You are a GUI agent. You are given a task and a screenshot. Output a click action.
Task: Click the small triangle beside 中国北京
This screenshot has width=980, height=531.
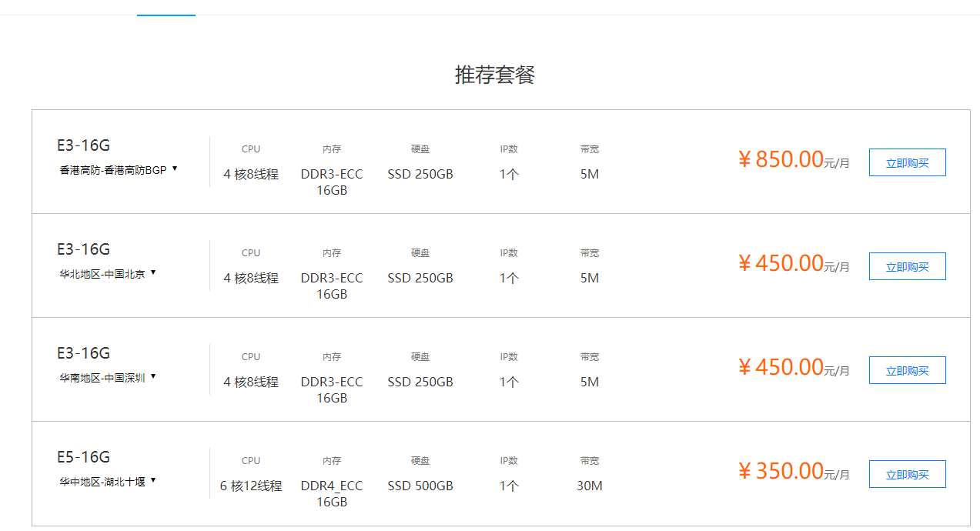tap(153, 272)
